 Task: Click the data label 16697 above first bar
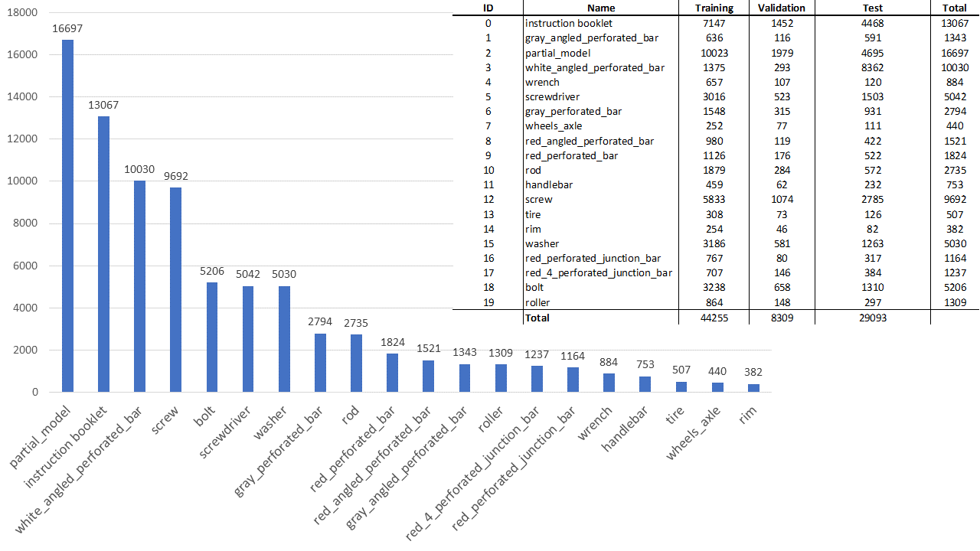click(67, 28)
